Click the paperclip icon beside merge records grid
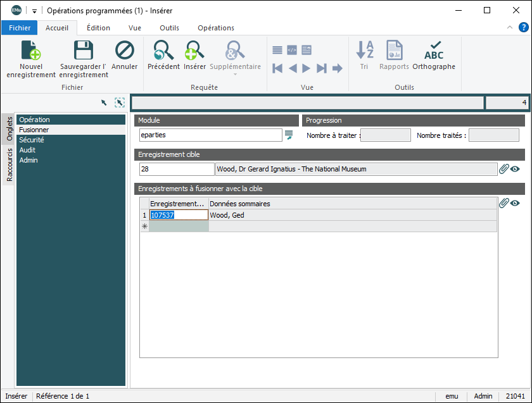This screenshot has width=532, height=403. (504, 203)
